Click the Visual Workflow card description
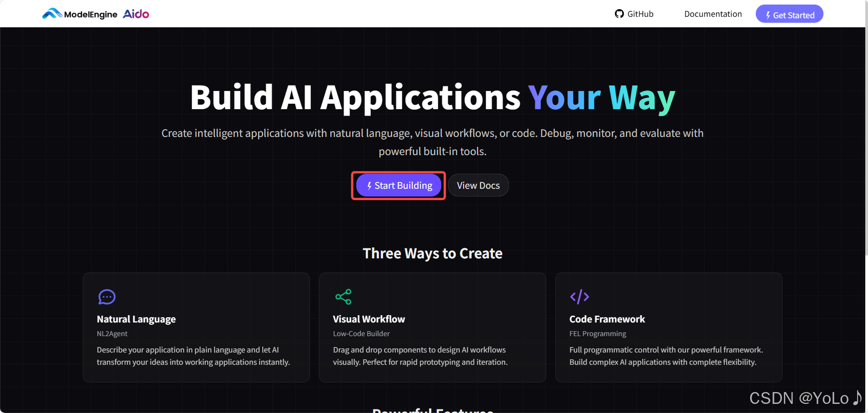Image resolution: width=868 pixels, height=413 pixels. [420, 356]
